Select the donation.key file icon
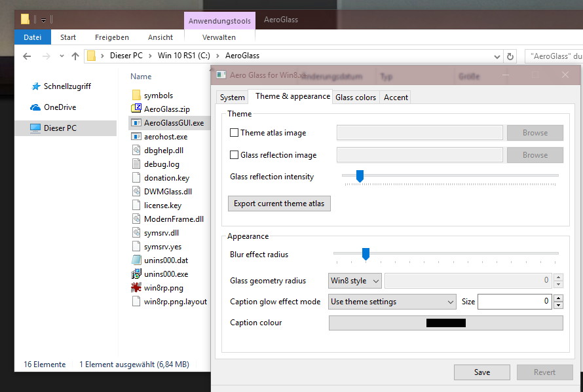The height and width of the screenshot is (392, 583). [136, 177]
